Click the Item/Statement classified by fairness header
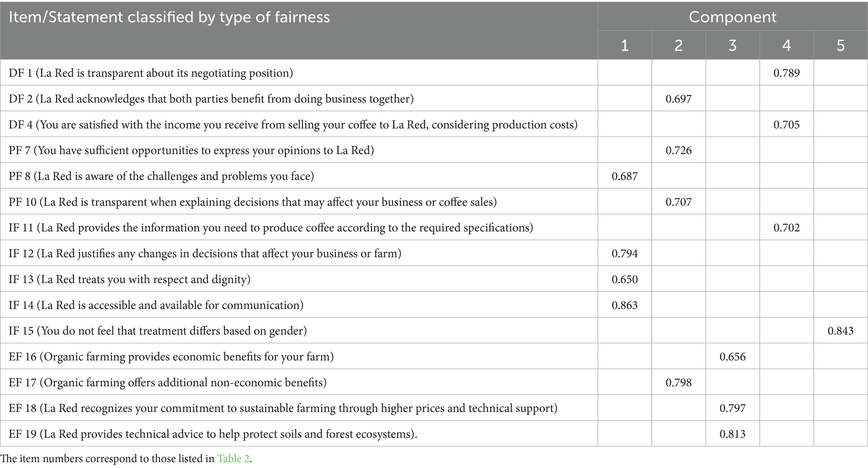This screenshot has width=868, height=468. 169,17
